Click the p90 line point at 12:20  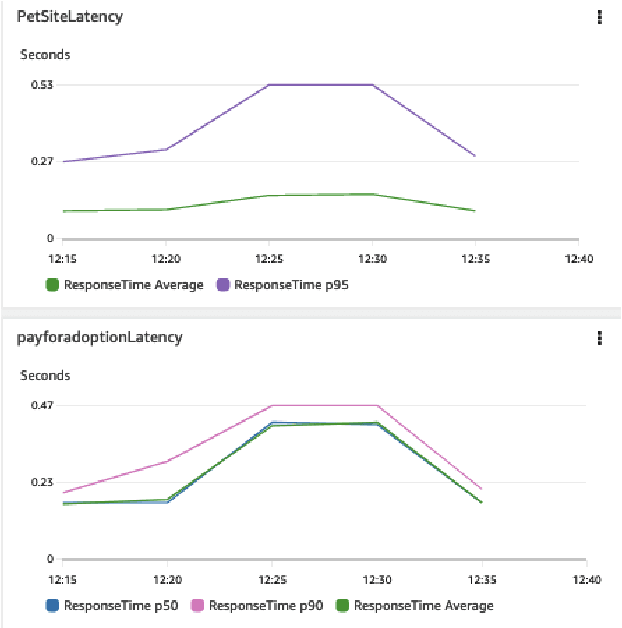pos(165,461)
